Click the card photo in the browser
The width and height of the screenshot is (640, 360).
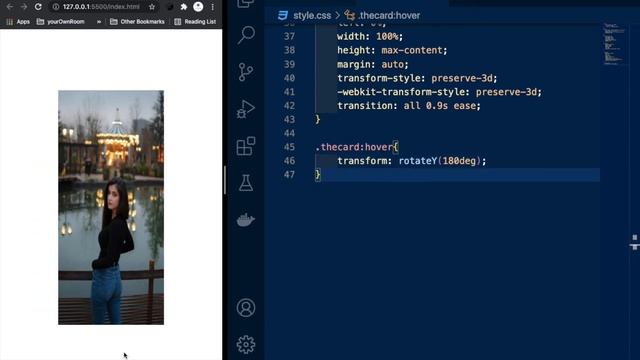111,207
